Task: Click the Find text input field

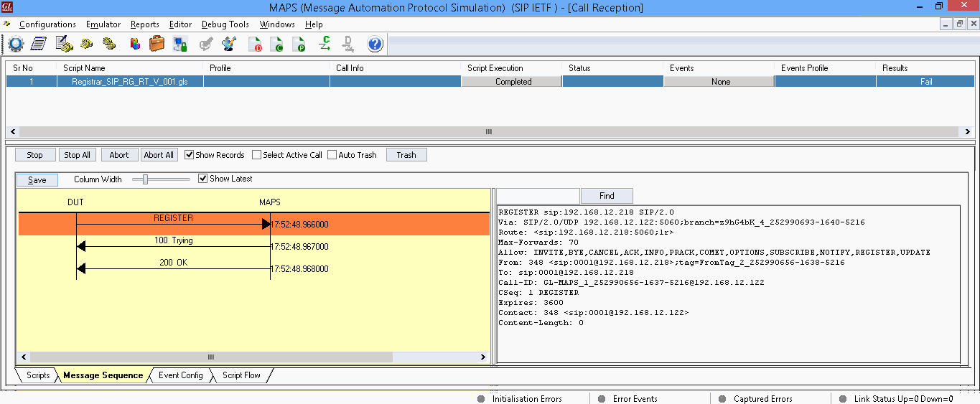Action: (x=538, y=196)
